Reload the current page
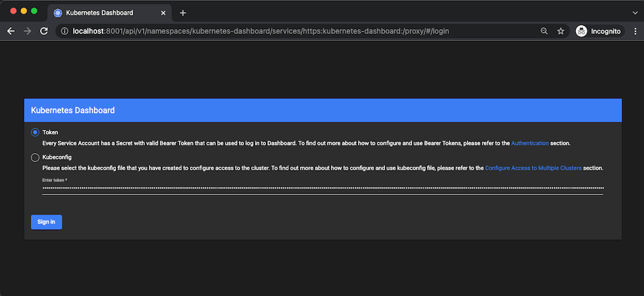The width and height of the screenshot is (644, 296). click(x=44, y=31)
